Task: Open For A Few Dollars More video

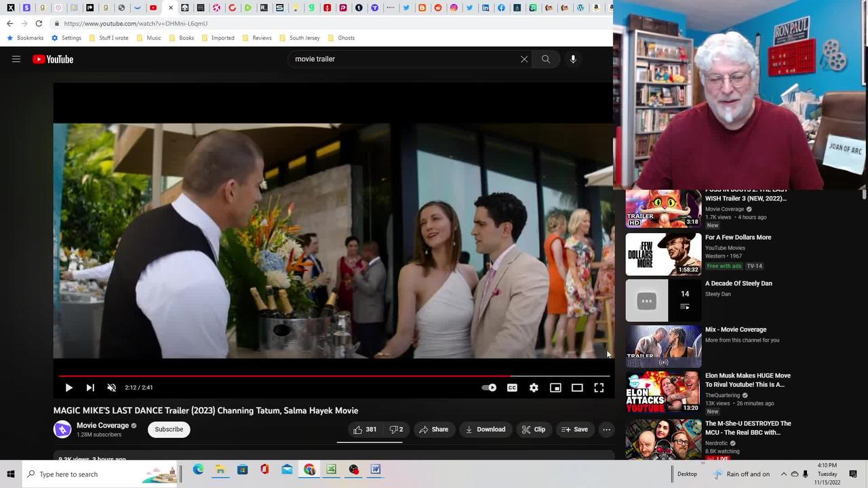Action: click(663, 254)
